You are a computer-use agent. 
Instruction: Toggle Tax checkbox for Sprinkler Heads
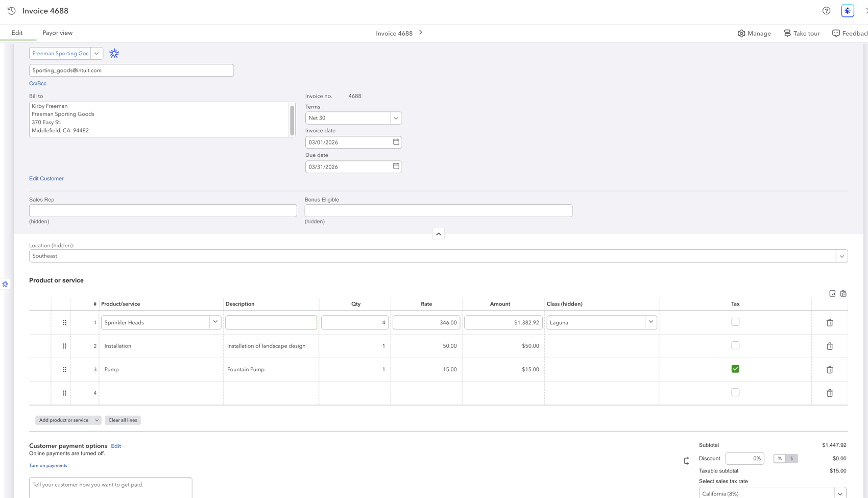tap(735, 322)
